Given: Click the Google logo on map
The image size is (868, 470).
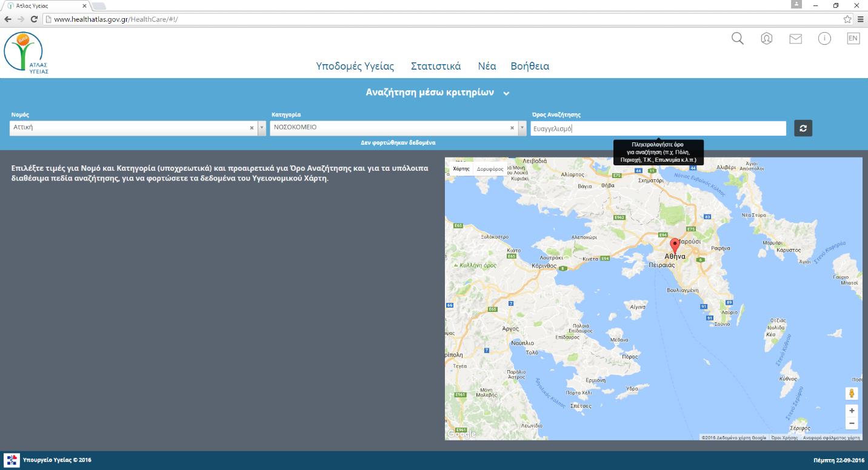Looking at the screenshot, I should (x=461, y=434).
